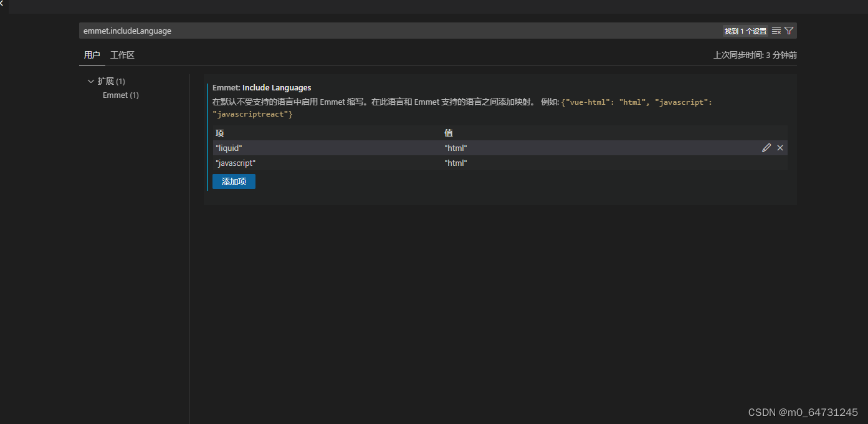The width and height of the screenshot is (868, 424).
Task: Switch to the 工作区 tab
Action: coord(122,55)
